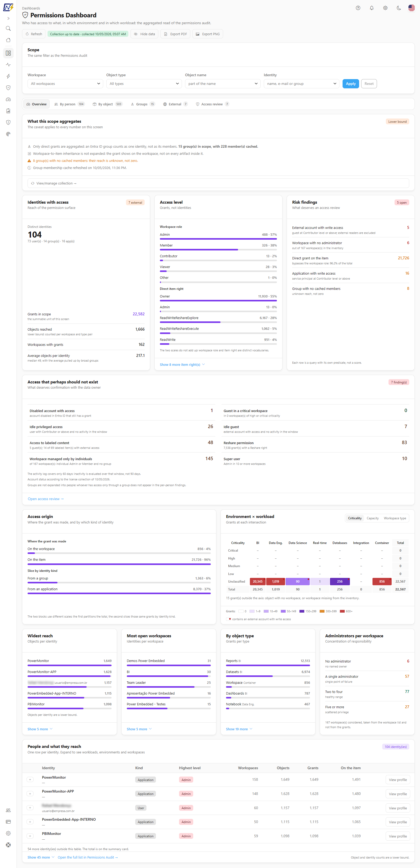
Task: Open the activity pulse icon in sidebar
Action: coord(8,65)
